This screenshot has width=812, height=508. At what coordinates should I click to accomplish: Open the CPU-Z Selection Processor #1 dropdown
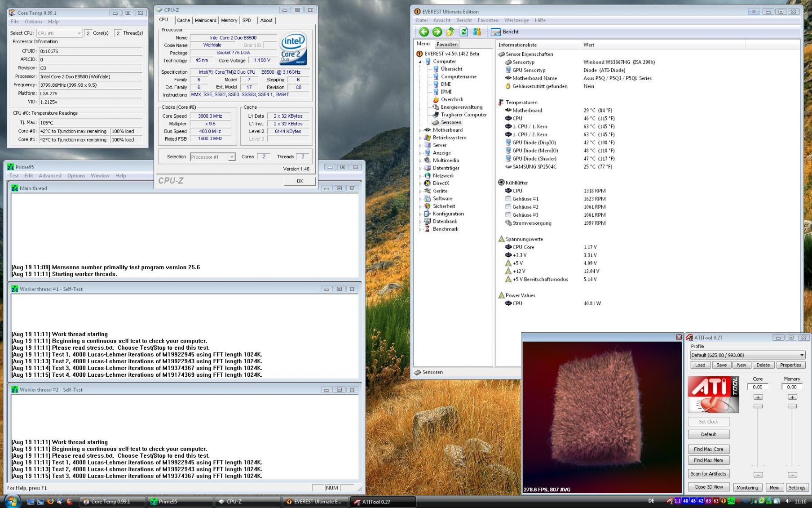click(x=212, y=157)
